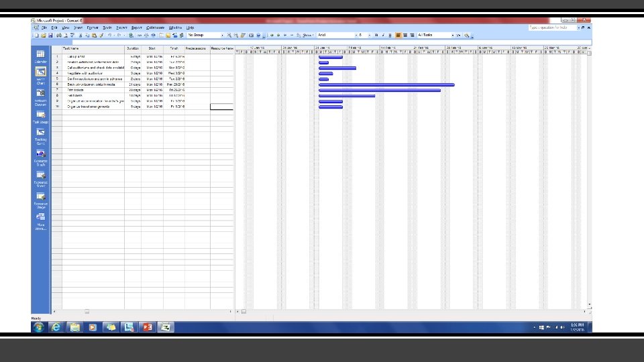This screenshot has height=362, width=644.
Task: Click the Cut scissors icon
Action: (80, 36)
